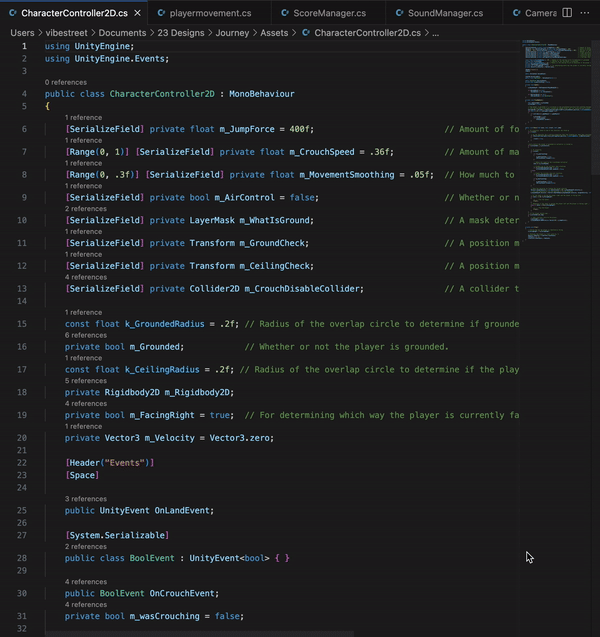Image resolution: width=600 pixels, height=637 pixels.
Task: Click the m_CrouchSpeed variable name
Action: [322, 152]
